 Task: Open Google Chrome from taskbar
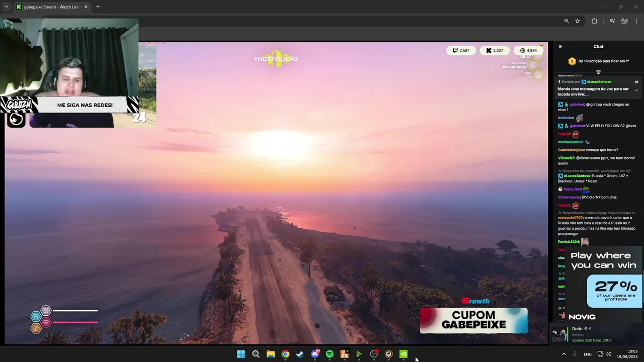coord(285,354)
